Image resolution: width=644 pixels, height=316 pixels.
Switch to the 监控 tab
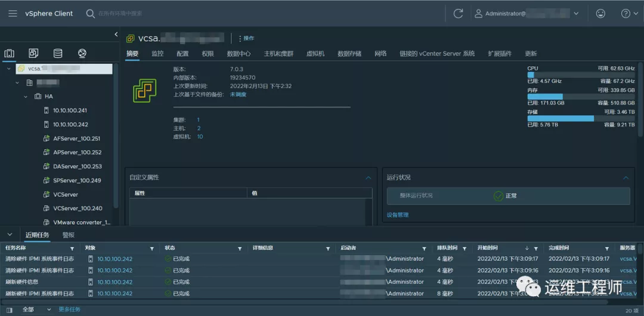[157, 54]
